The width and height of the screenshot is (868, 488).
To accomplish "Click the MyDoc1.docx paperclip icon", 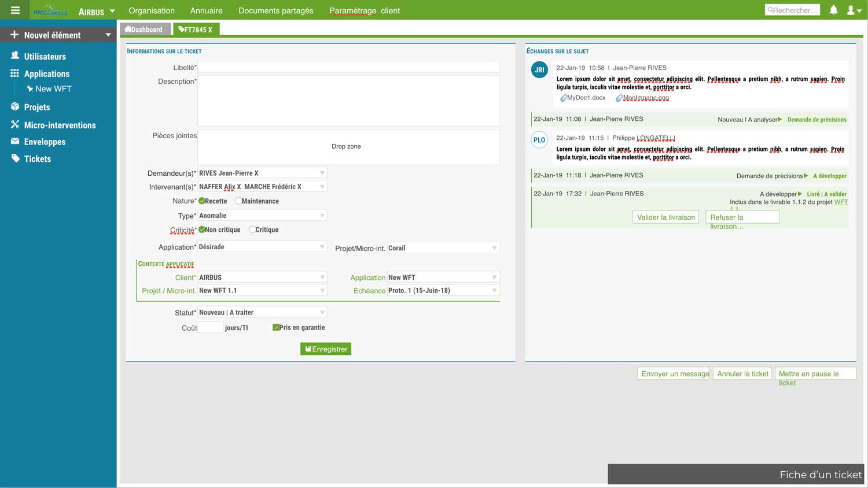I will click(563, 98).
